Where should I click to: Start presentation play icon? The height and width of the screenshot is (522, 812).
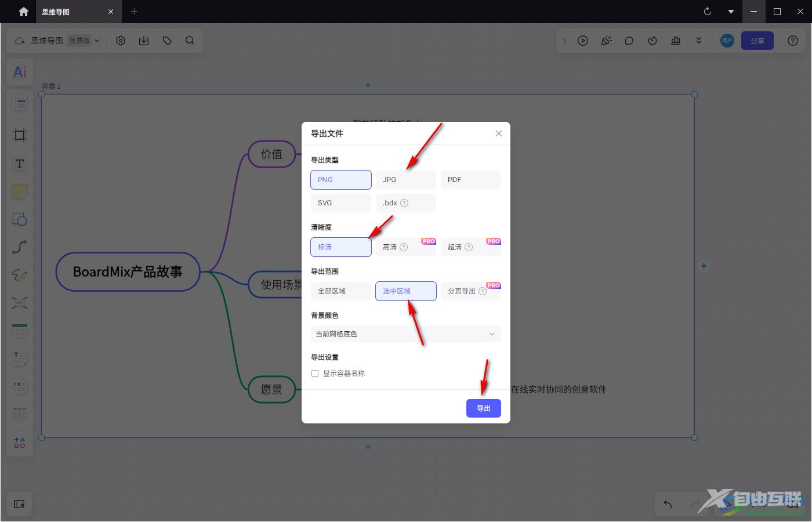[x=583, y=41]
